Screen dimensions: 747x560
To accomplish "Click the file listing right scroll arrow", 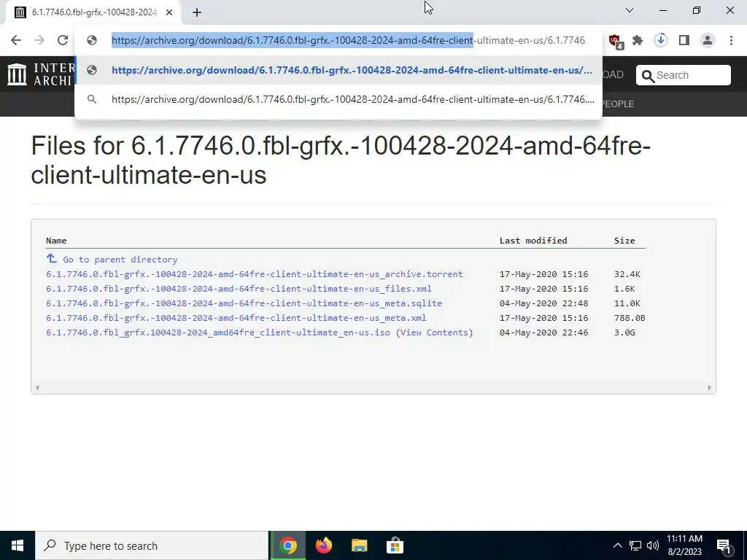I will click(709, 388).
